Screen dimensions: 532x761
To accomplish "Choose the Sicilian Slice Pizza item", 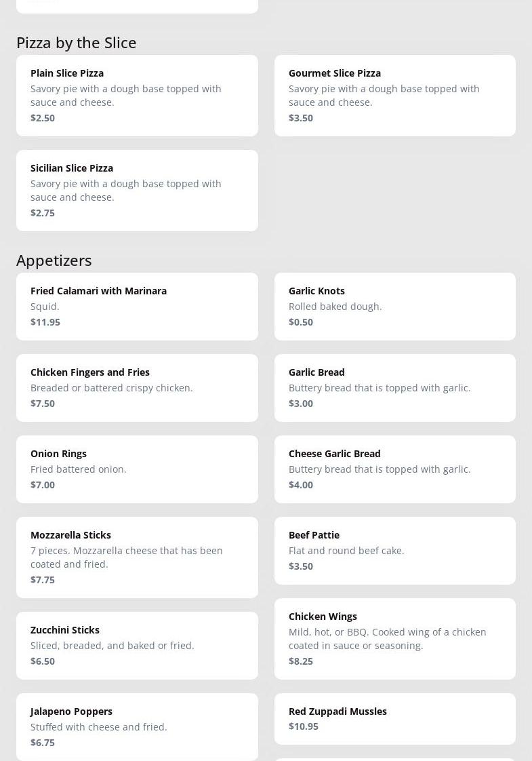I will (137, 190).
